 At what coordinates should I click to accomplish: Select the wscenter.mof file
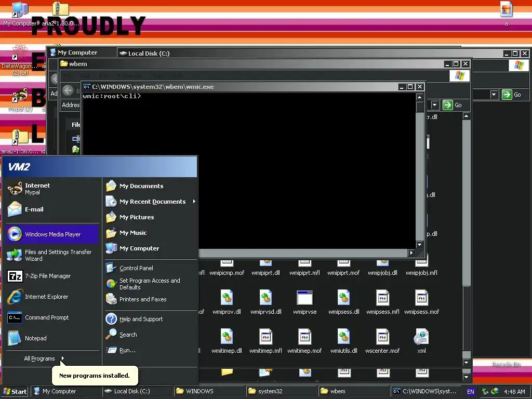tap(383, 341)
